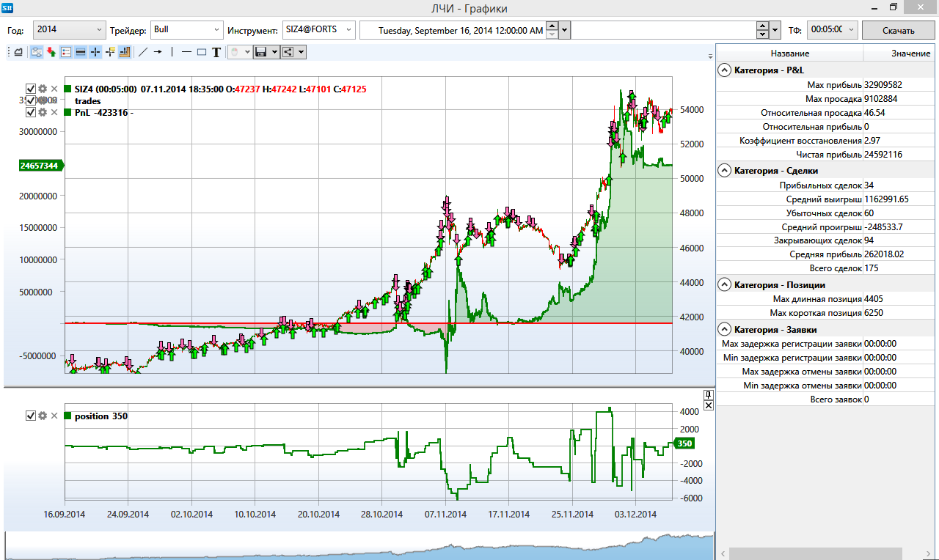
Task: Open the trader dropdown showing Bull
Action: pos(186,30)
